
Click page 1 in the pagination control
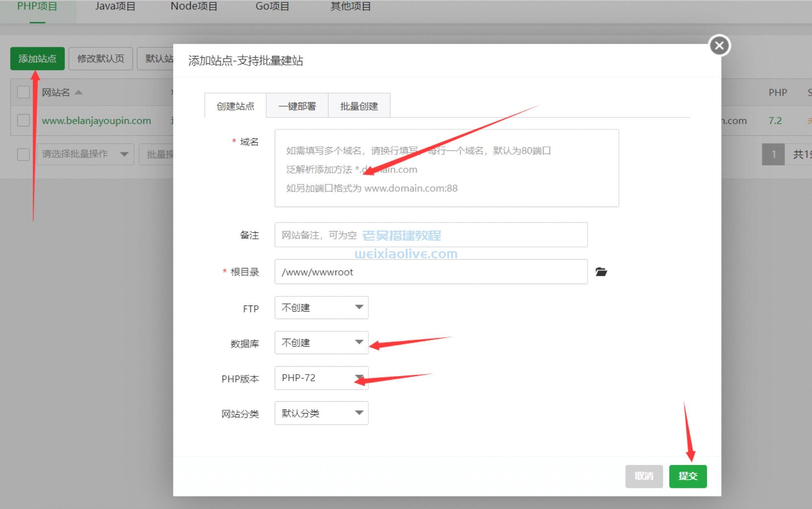tap(773, 154)
